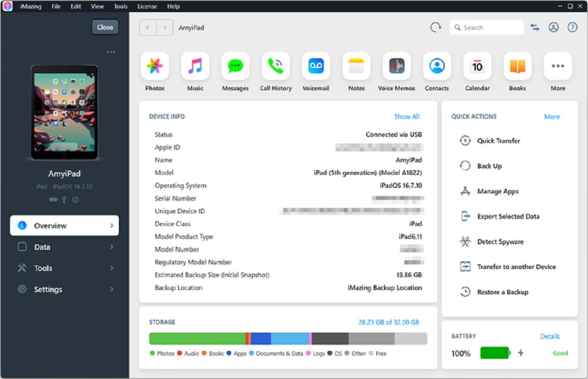Select the Detect Spyware action
The height and width of the screenshot is (379, 588).
coord(500,241)
